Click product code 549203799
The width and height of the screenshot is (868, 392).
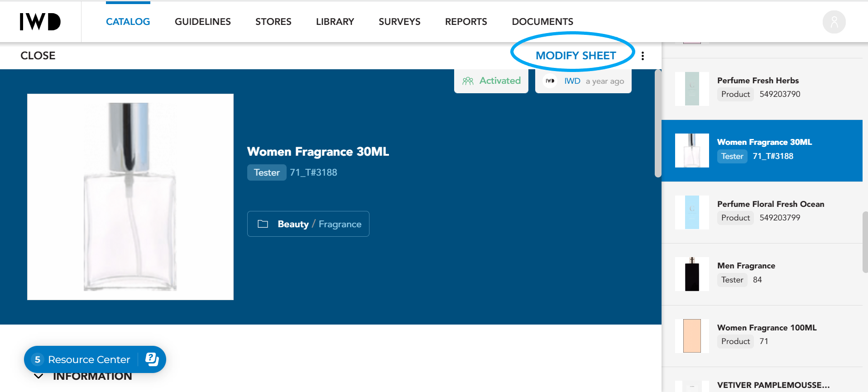(x=780, y=218)
